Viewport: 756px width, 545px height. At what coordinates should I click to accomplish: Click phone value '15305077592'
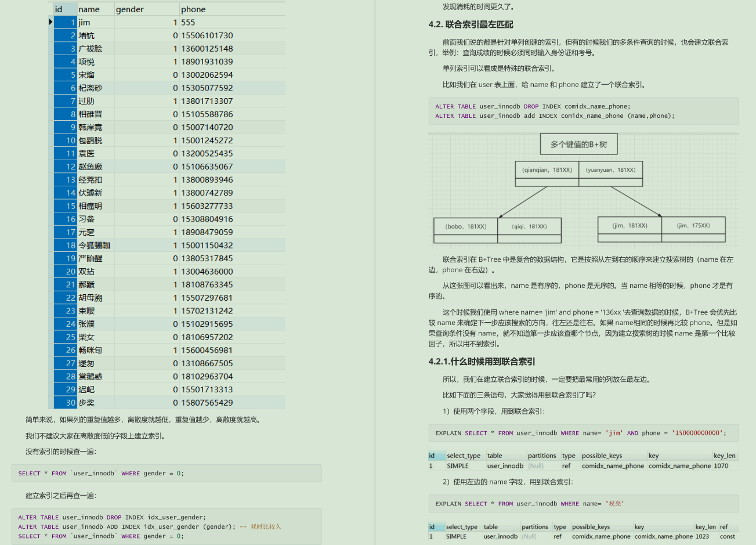pos(207,88)
